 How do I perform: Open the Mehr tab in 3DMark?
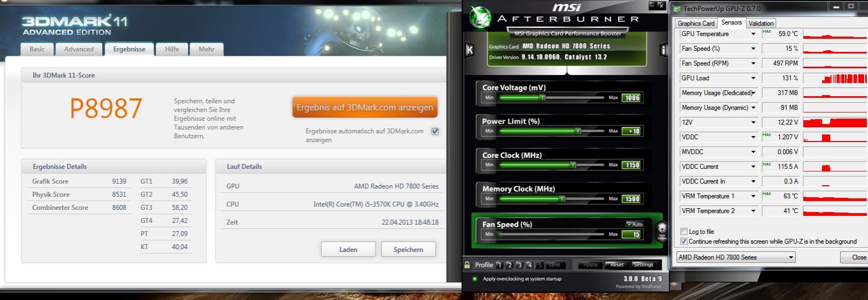coord(206,49)
